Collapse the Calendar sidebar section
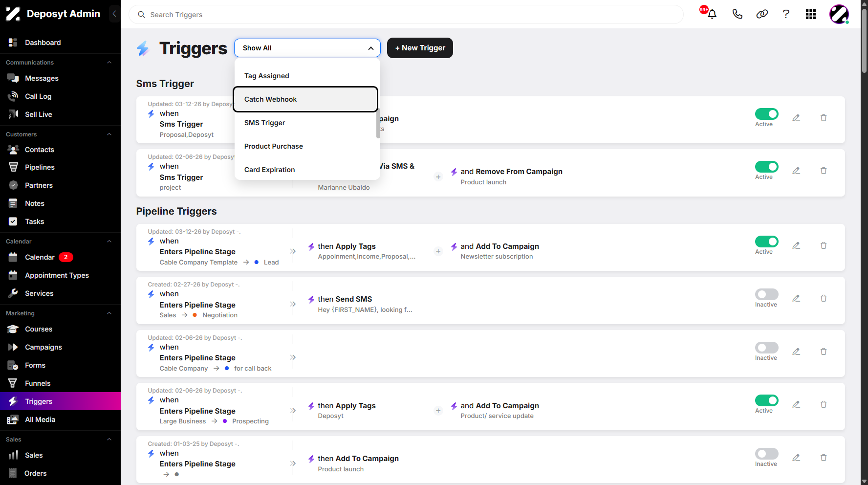Screen dimensions: 868x485 109,242
